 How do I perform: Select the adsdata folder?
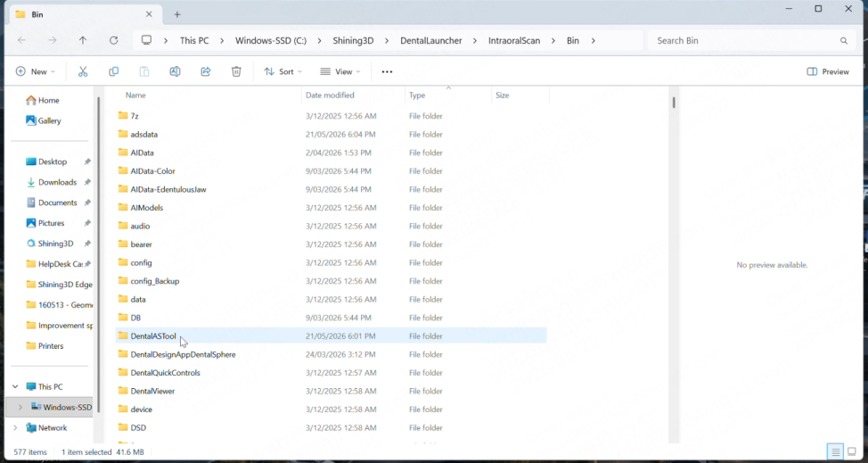point(144,134)
